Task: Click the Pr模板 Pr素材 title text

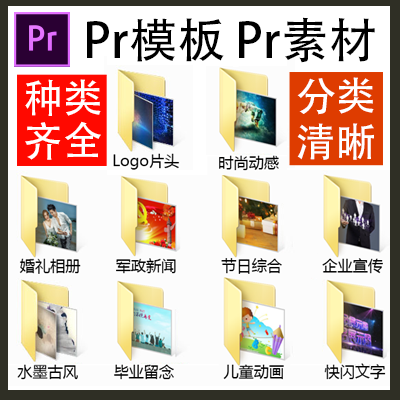Action: coord(231,39)
